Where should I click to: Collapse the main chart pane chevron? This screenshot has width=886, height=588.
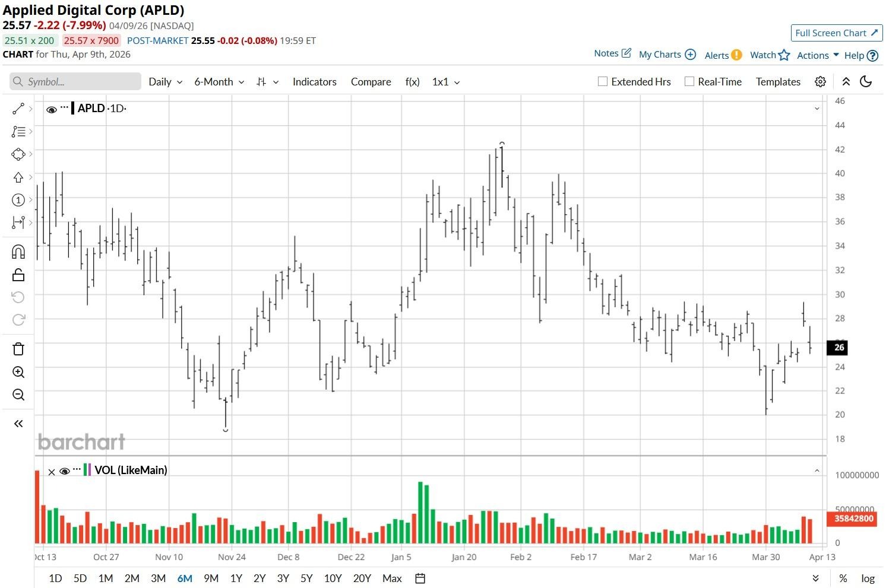[x=817, y=109]
